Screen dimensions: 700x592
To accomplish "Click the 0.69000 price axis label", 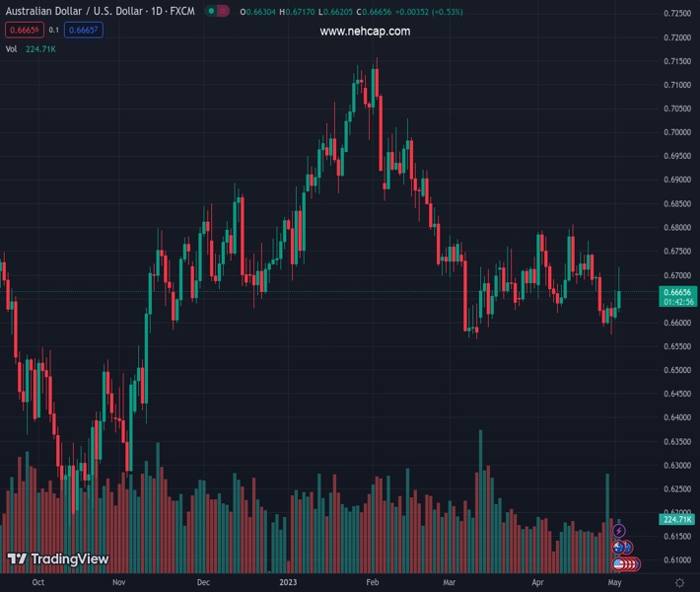I will pyautogui.click(x=677, y=180).
